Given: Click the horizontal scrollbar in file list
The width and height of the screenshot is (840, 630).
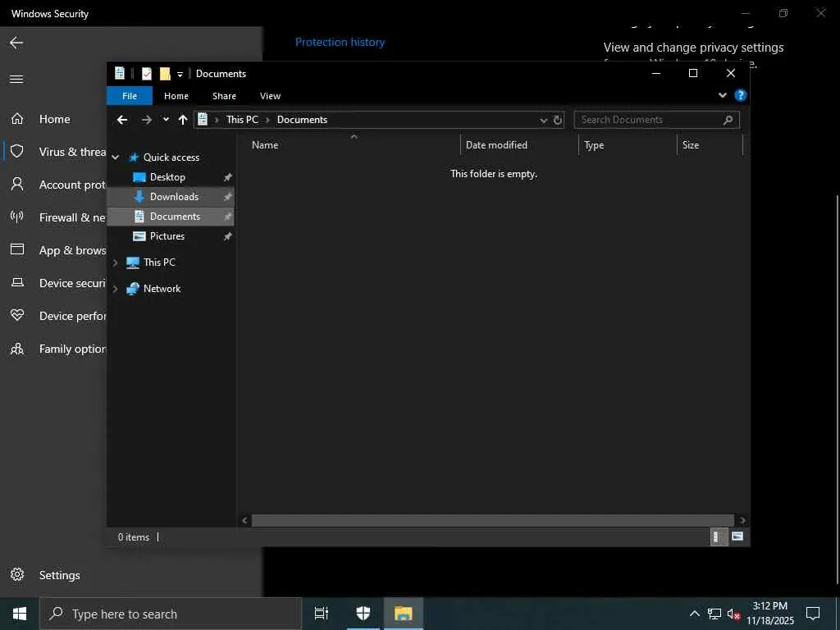Looking at the screenshot, I should coord(493,521).
